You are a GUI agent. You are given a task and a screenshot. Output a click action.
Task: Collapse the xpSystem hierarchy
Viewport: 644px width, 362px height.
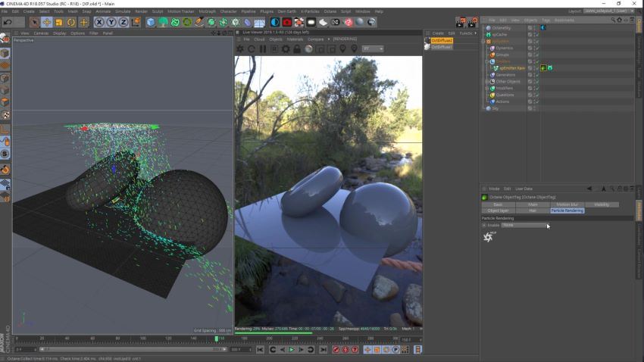point(484,42)
